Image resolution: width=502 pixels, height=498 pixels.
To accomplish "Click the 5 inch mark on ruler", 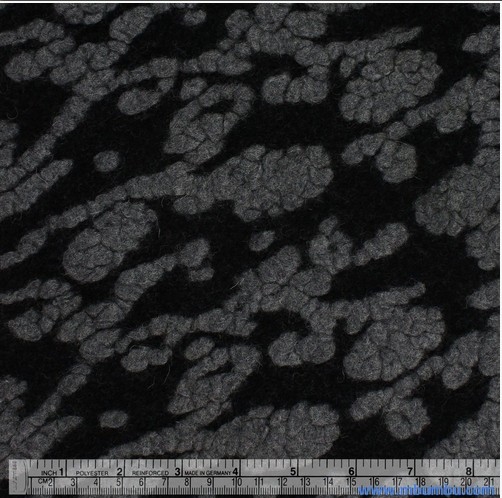I will tap(293, 472).
